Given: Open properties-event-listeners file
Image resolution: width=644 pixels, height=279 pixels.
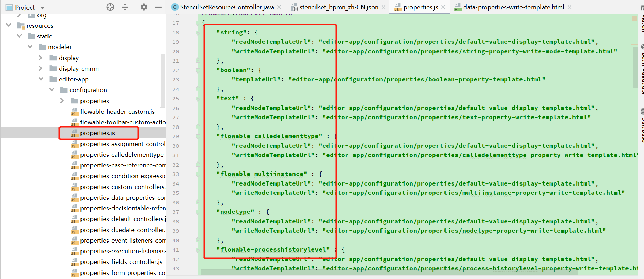Looking at the screenshot, I should coord(123,240).
